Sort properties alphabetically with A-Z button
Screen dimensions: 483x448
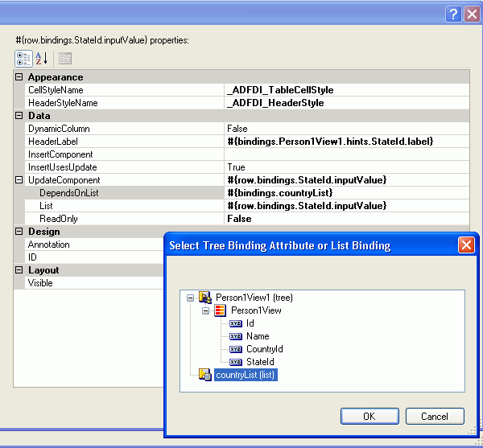pyautogui.click(x=42, y=59)
